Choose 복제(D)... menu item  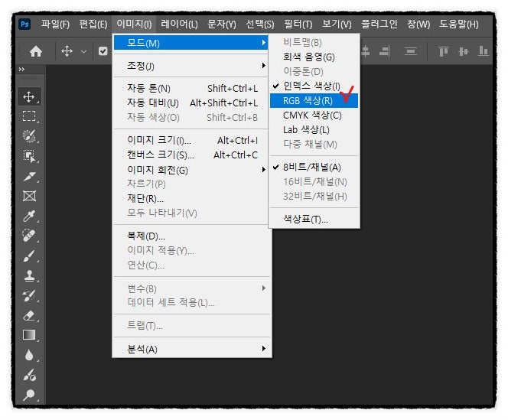[x=191, y=236]
